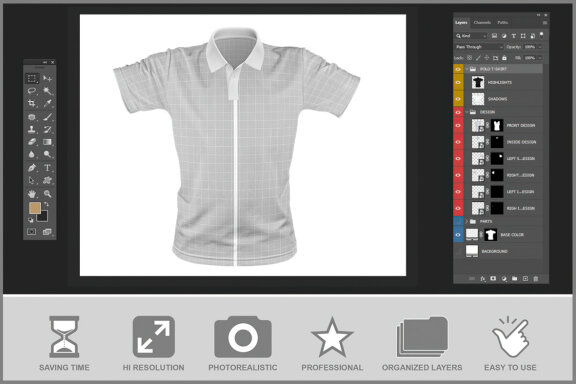The height and width of the screenshot is (384, 576).
Task: Swap foreground and background colors
Action: (x=46, y=204)
